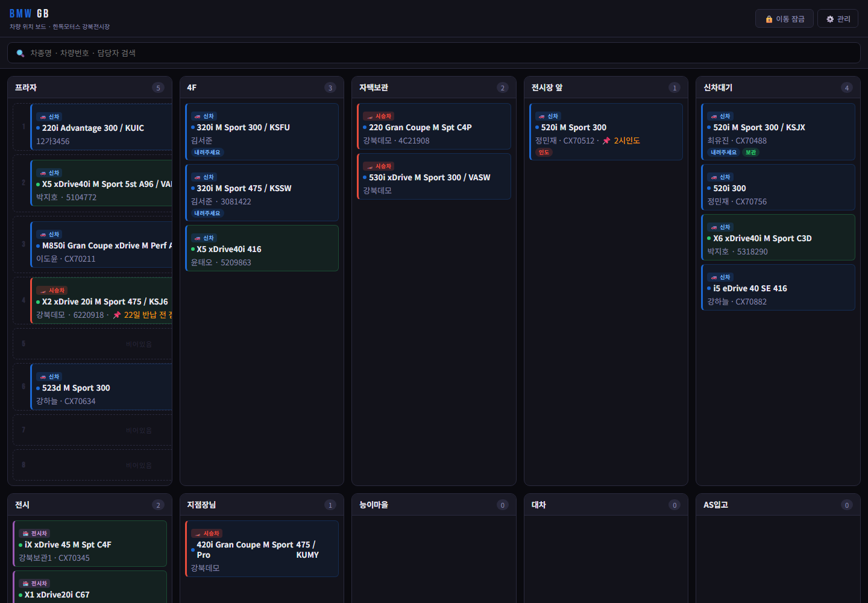Click the 시승차 badge on 220 Gran Coupe card
This screenshot has width=868, height=603.
(379, 116)
